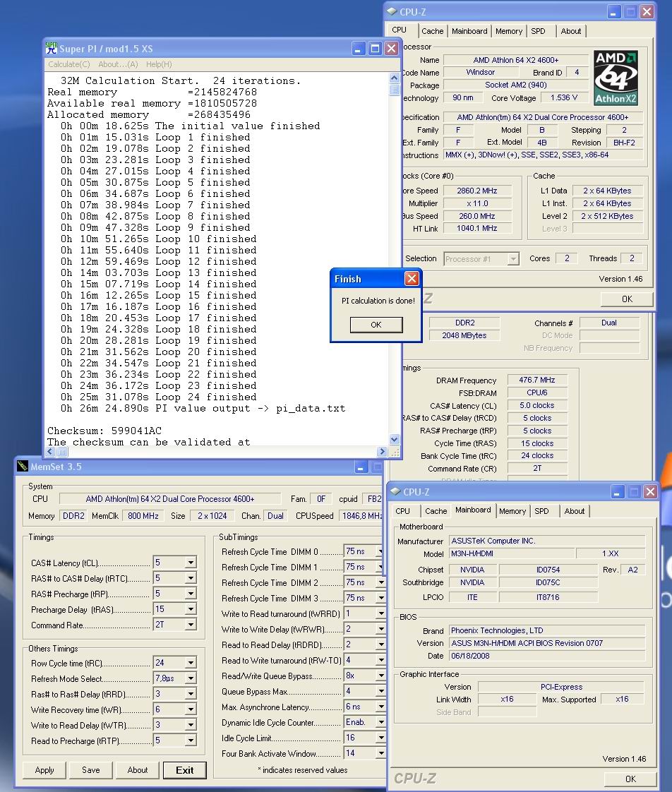
Task: Click the AMD Athlon 64 X2 logo
Action: pos(616,78)
